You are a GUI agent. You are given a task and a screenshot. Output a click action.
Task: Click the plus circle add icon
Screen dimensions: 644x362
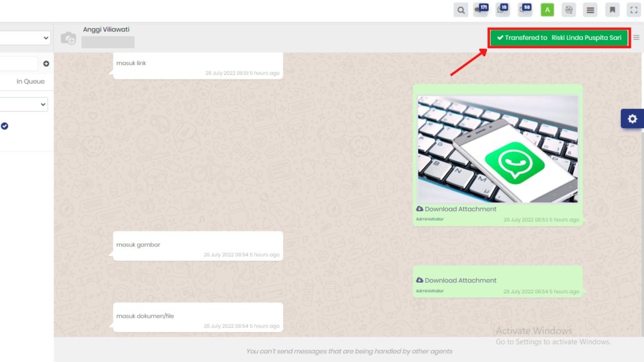[46, 64]
